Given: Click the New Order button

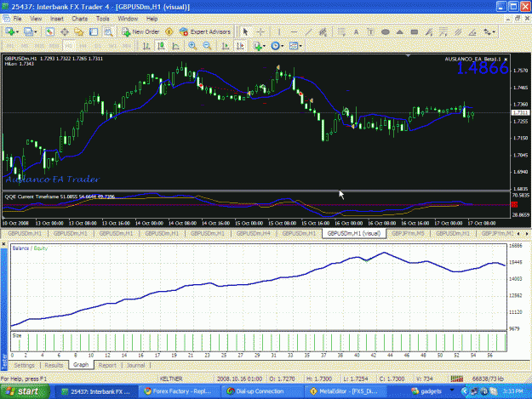Looking at the screenshot, I should (140, 31).
